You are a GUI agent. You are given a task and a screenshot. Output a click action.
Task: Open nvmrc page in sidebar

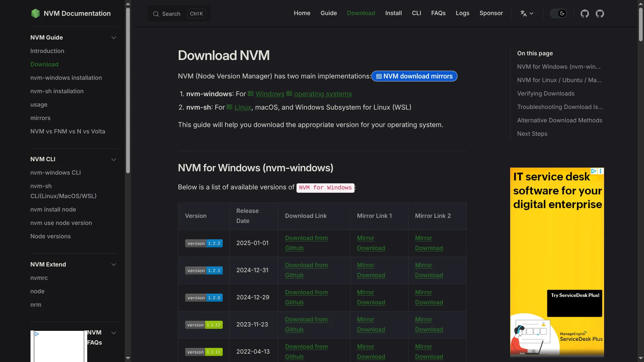39,278
